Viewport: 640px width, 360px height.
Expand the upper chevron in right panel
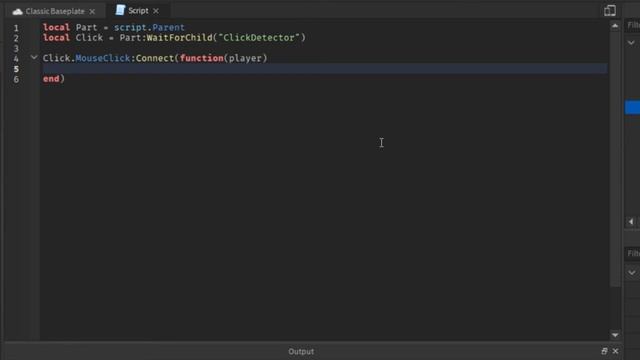[x=631, y=42]
